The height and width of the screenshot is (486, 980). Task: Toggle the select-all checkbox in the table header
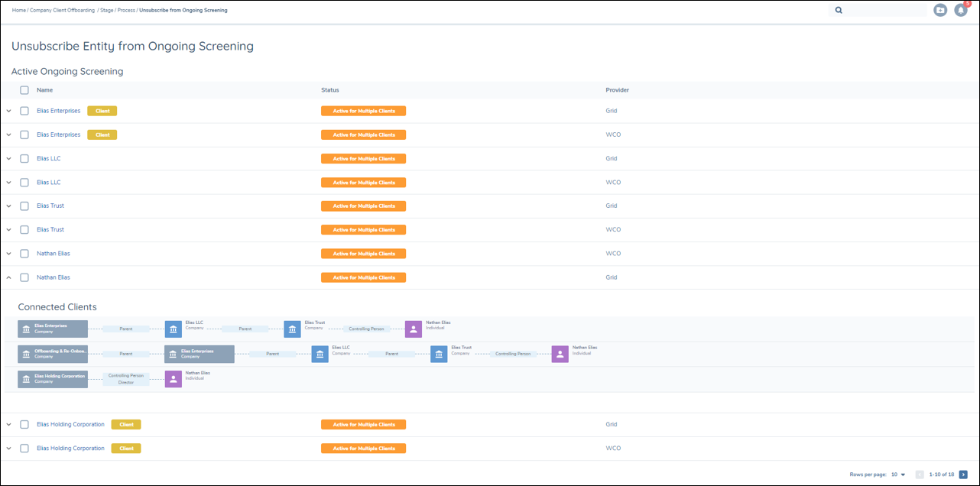pos(24,90)
